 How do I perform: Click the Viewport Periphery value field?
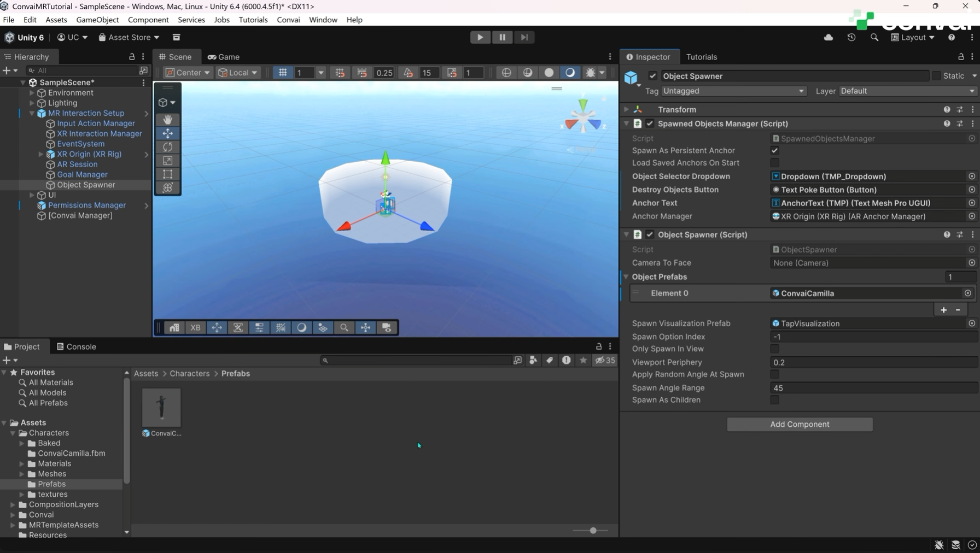point(873,362)
